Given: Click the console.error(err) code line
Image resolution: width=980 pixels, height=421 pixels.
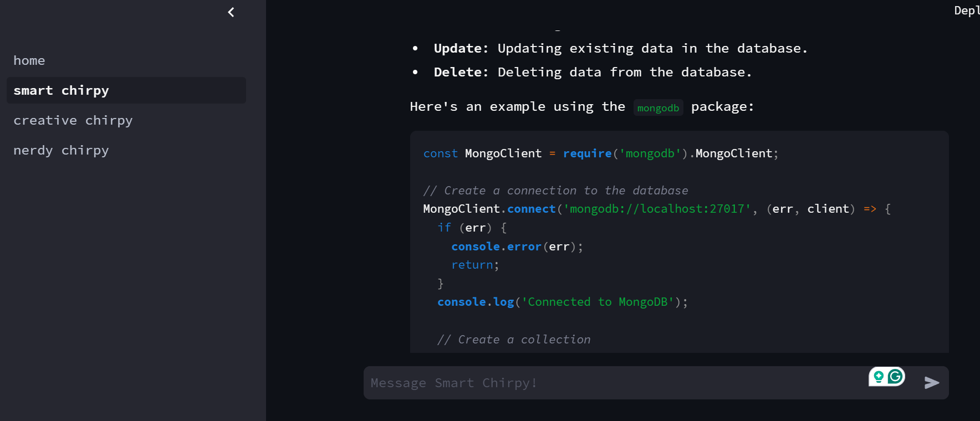Looking at the screenshot, I should [517, 247].
